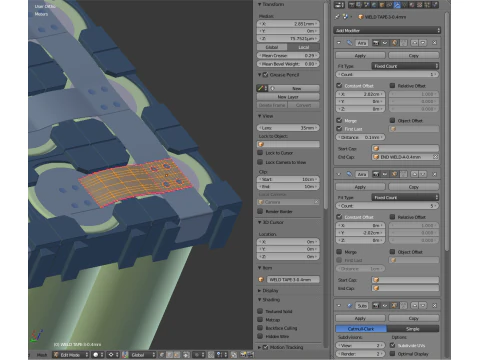Choose Simple subdivision type
Image resolution: width=480 pixels, height=360 pixels.
pyautogui.click(x=413, y=329)
